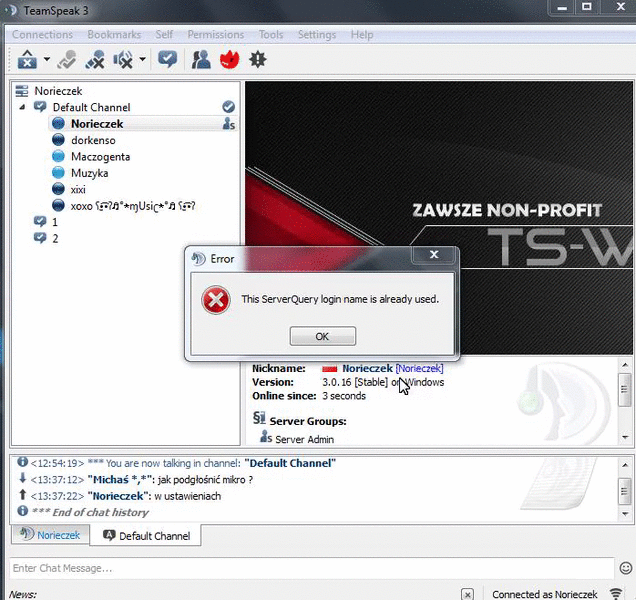Collapse the Default Channel tree node
This screenshot has height=600, width=636.
click(x=22, y=107)
